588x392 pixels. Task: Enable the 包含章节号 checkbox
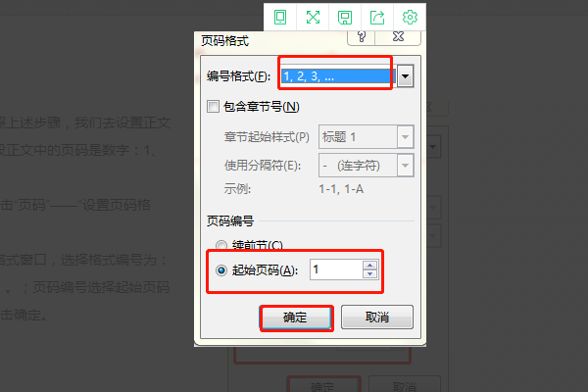click(213, 107)
